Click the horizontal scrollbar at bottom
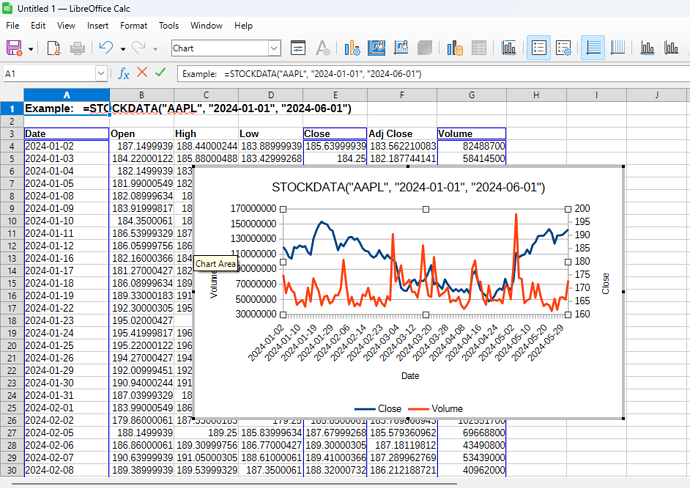This screenshot has height=488, width=690. (x=233, y=483)
